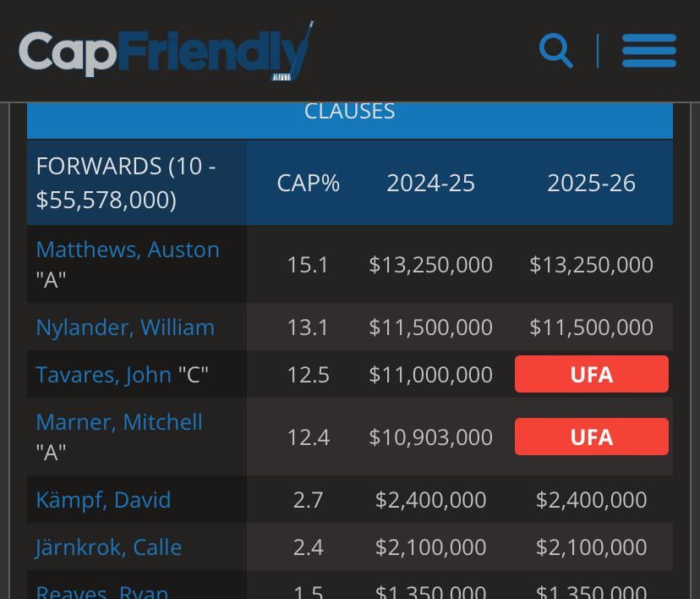Open William Nylander's profile link
Screen dimensions: 700x599
[x=125, y=327]
